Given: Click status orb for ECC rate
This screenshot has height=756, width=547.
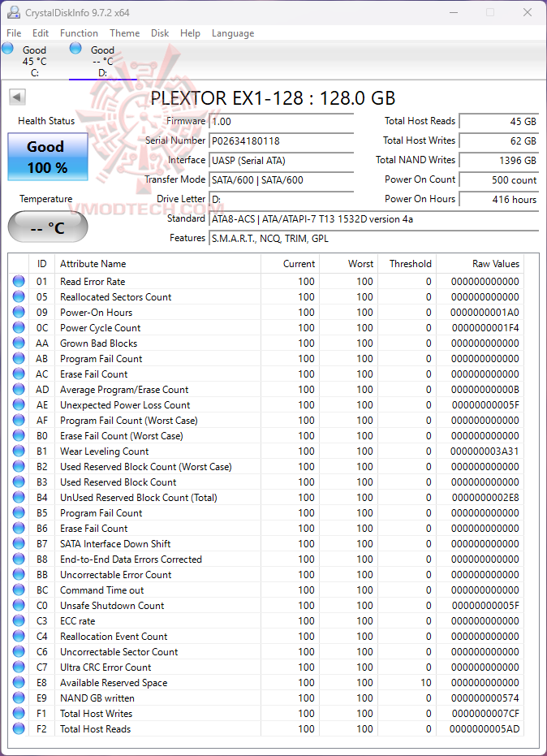Looking at the screenshot, I should tap(19, 620).
